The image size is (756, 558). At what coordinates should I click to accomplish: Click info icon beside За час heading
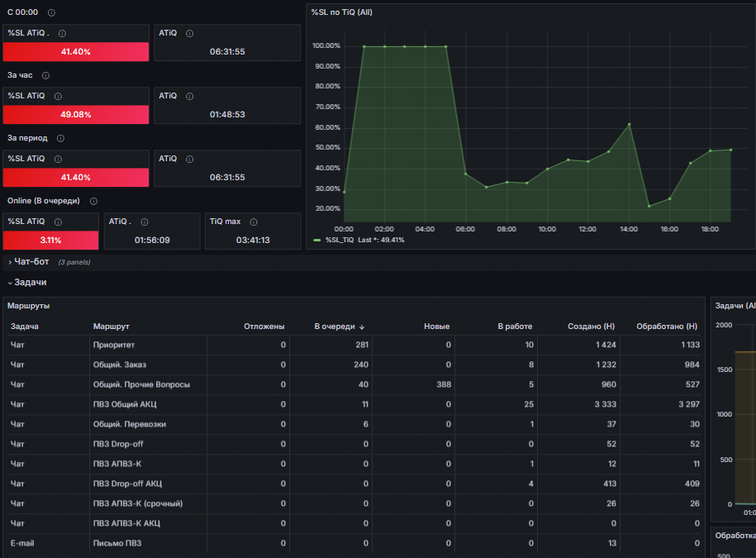pos(45,75)
